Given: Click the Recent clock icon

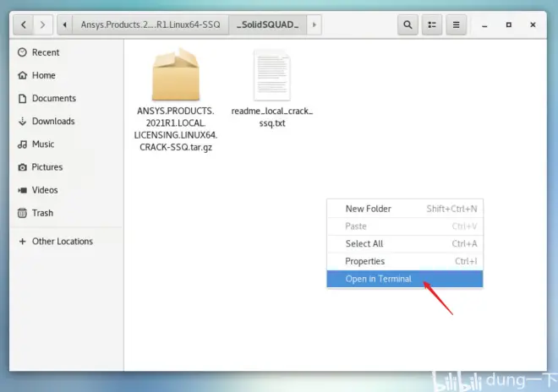Looking at the screenshot, I should tap(23, 52).
